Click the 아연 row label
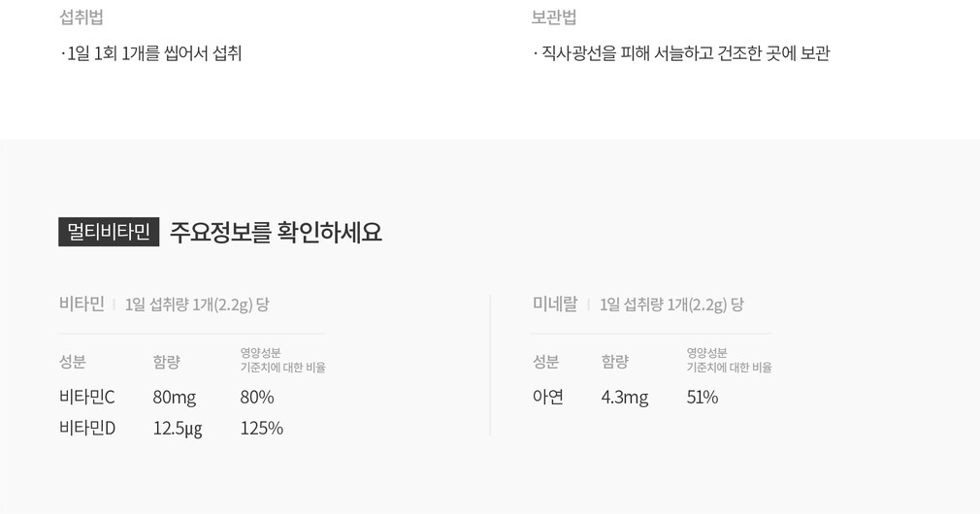The width and height of the screenshot is (980, 514). (x=548, y=397)
